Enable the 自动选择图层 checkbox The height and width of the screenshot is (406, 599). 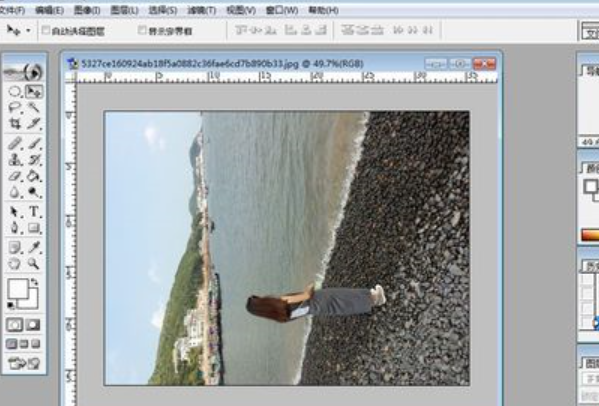point(46,30)
